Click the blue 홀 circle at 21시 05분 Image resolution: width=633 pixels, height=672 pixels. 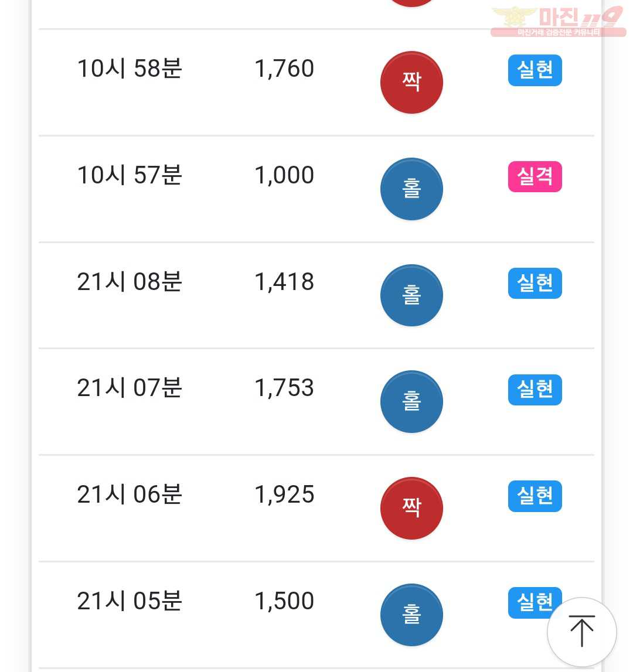(411, 615)
